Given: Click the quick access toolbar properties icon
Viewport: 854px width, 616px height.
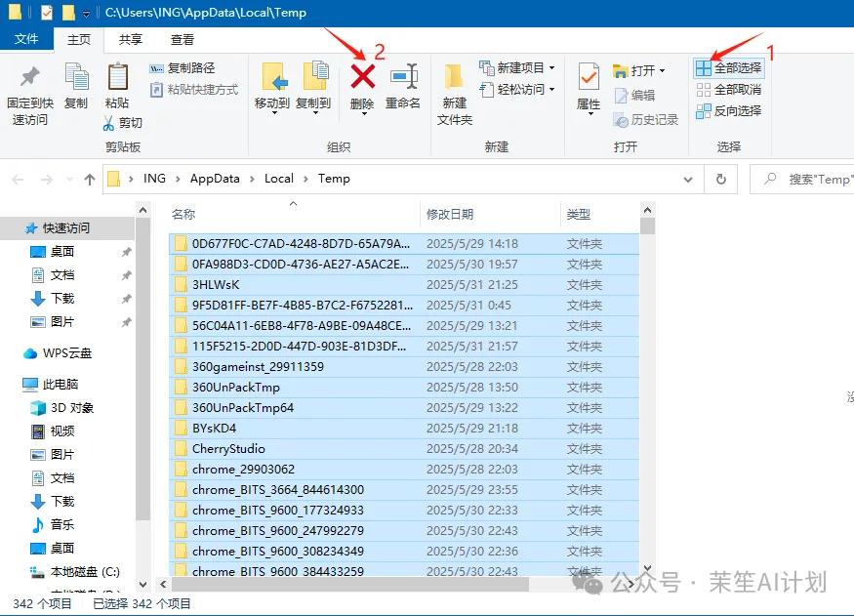Looking at the screenshot, I should (x=47, y=12).
